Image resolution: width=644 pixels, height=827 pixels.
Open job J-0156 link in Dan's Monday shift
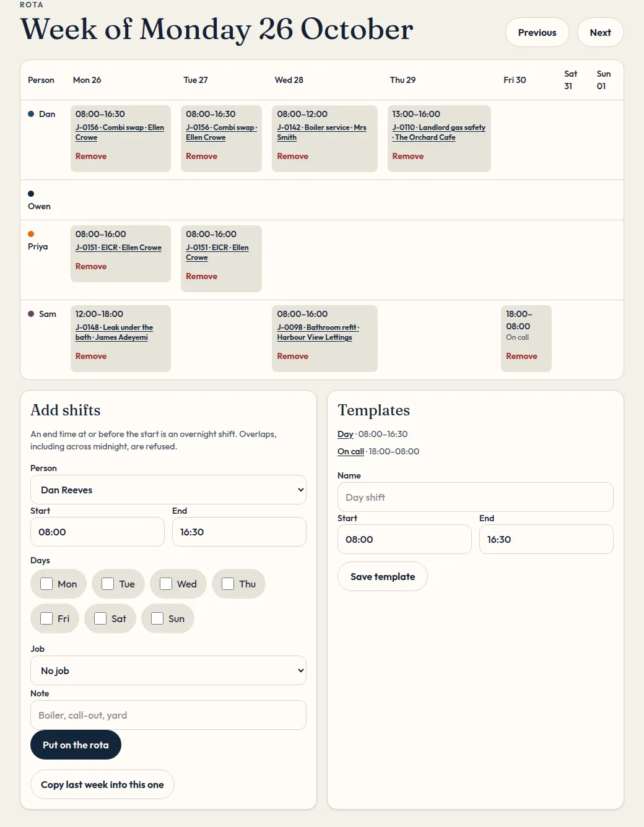pyautogui.click(x=120, y=132)
